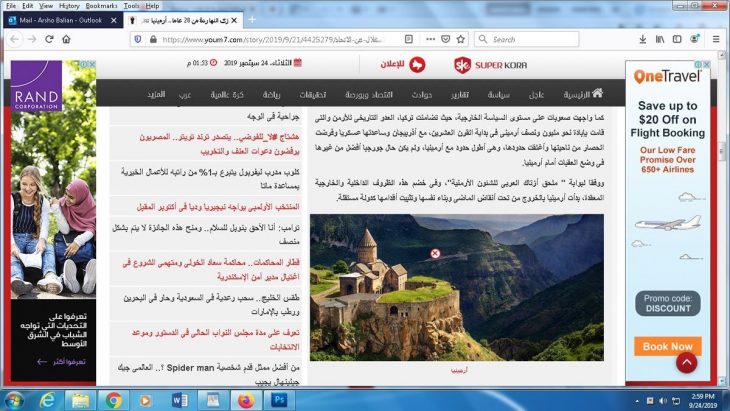Close the Outlook Mail tab
This screenshot has width=730, height=411.
114,20
